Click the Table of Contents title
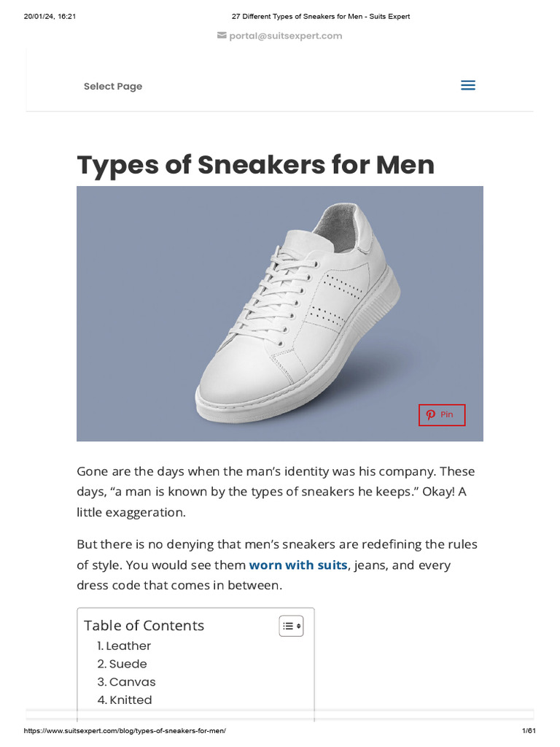 (144, 625)
